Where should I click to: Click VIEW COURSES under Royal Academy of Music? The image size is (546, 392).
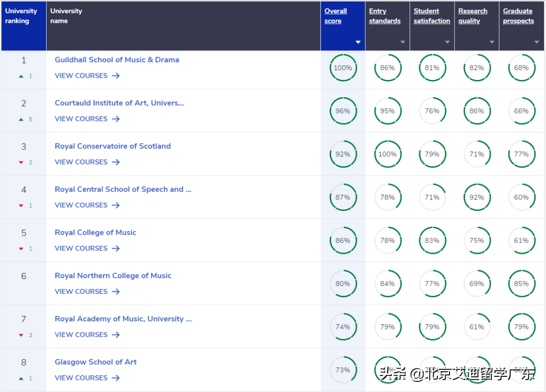pos(81,334)
